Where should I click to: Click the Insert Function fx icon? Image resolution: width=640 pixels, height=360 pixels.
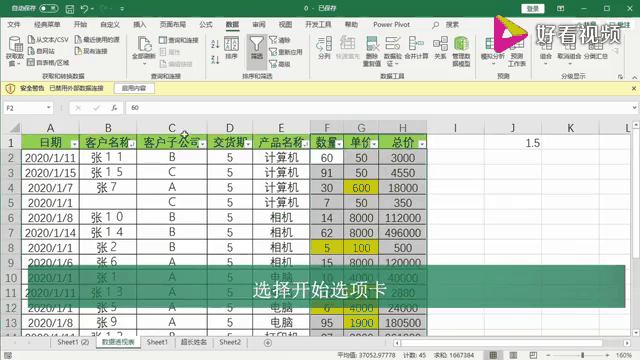[114, 108]
